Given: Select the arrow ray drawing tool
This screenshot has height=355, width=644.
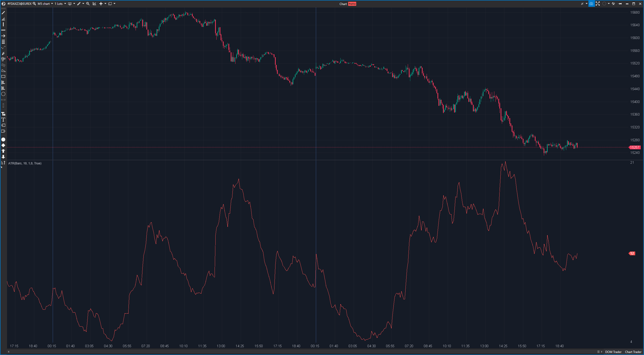Looking at the screenshot, I should pos(3,36).
